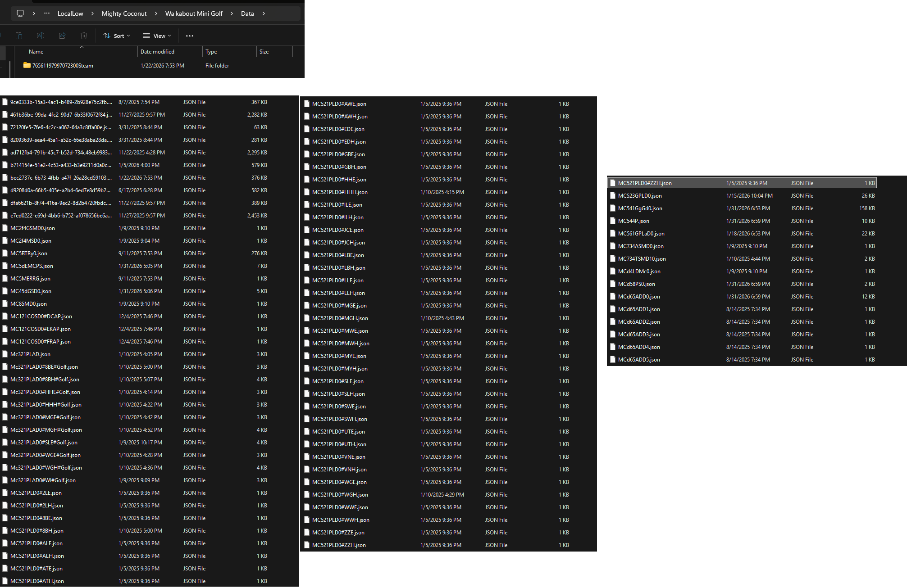Click the Size column header
907x588 pixels.
tap(264, 52)
